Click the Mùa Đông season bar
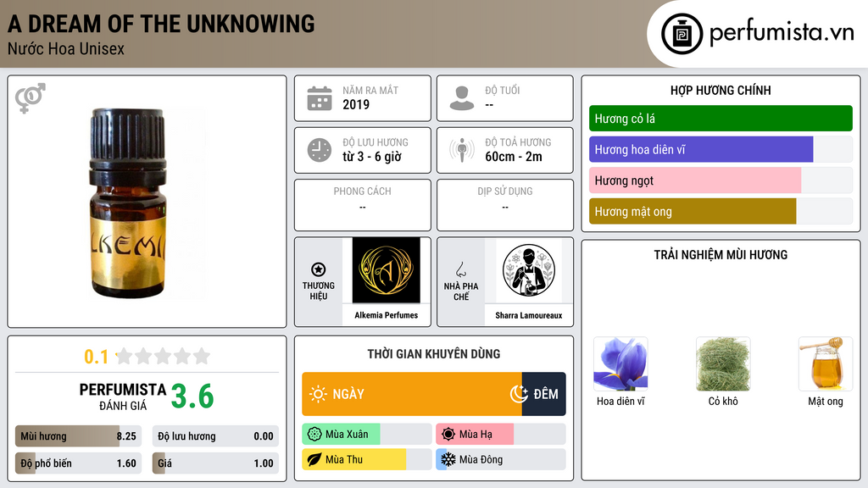 point(501,459)
